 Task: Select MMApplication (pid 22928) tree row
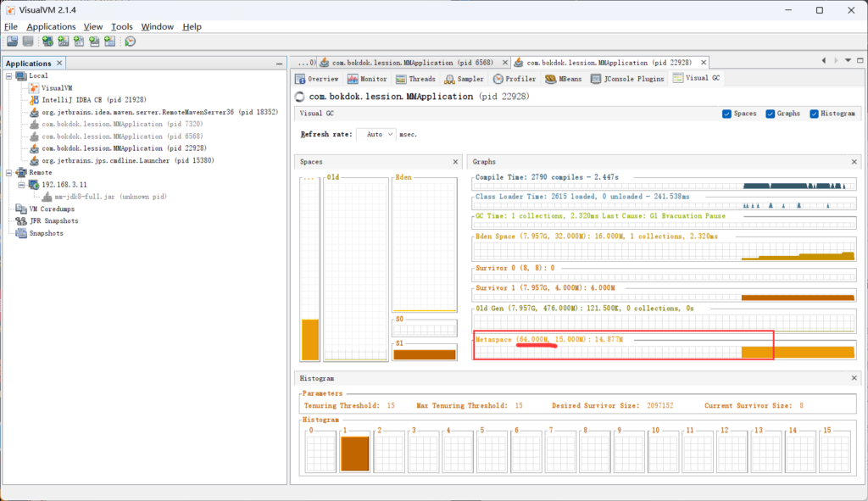pyautogui.click(x=124, y=148)
